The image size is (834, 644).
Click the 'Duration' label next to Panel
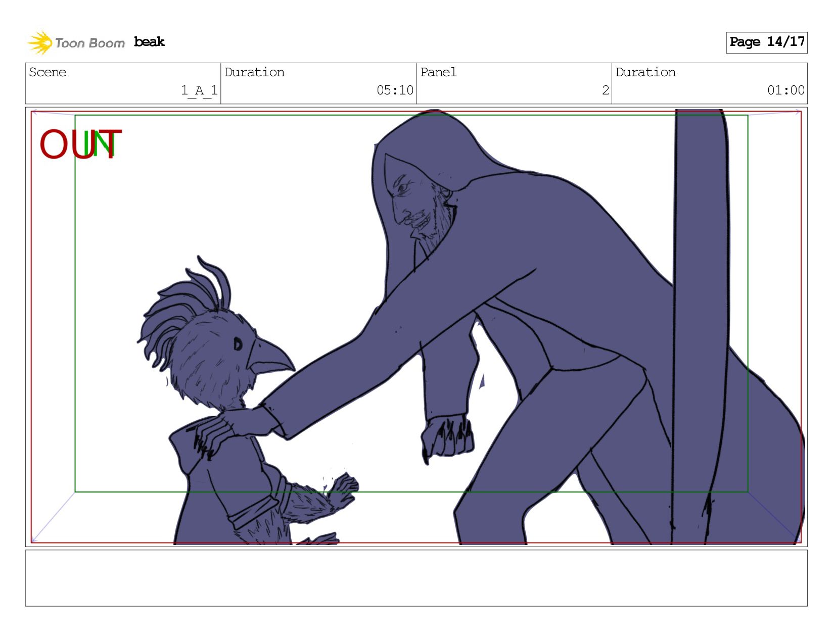[x=645, y=72]
